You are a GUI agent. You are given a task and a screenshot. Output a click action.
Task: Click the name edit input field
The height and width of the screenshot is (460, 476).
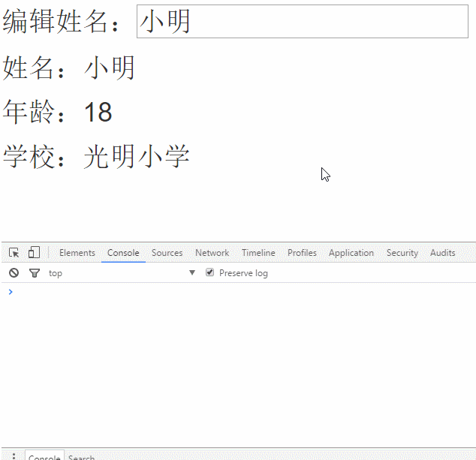302,22
